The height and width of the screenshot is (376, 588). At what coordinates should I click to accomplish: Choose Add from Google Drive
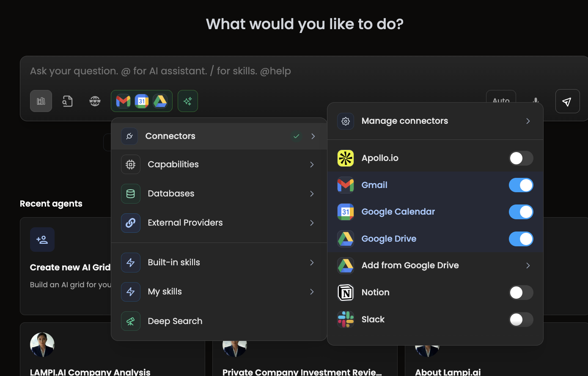pos(435,266)
